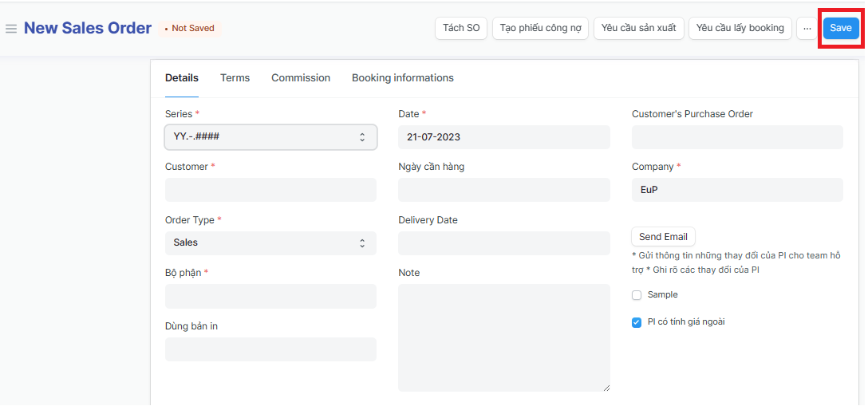Image resolution: width=868 pixels, height=410 pixels.
Task: Open the hamburger sidebar menu icon
Action: pyautogui.click(x=11, y=29)
